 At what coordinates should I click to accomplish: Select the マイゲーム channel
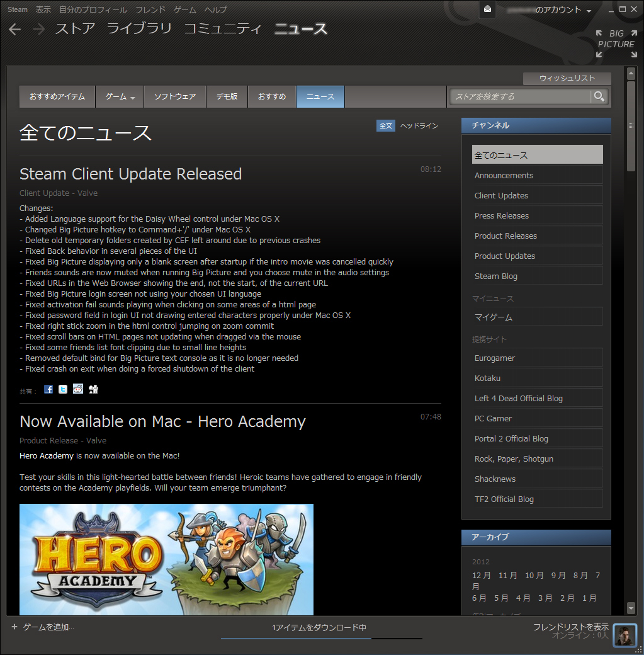(537, 317)
